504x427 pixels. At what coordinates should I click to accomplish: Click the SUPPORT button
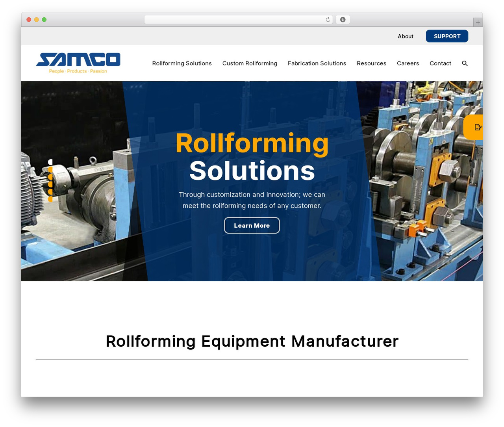coord(447,36)
